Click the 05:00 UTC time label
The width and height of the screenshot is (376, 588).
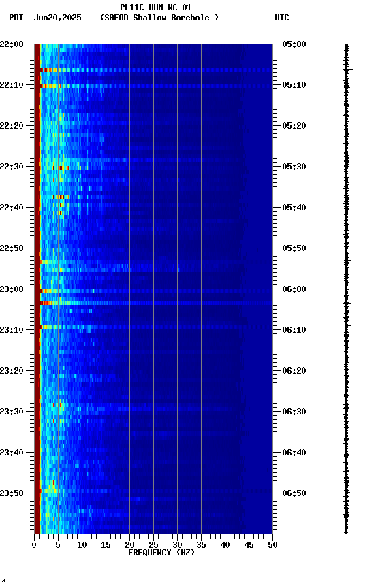pos(294,44)
